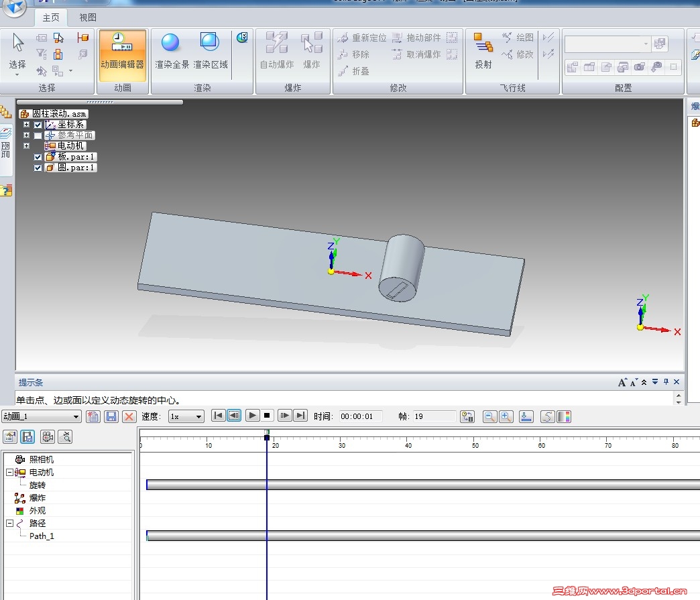Click the animation properties clock icon
The height and width of the screenshot is (600, 700).
pyautogui.click(x=467, y=416)
